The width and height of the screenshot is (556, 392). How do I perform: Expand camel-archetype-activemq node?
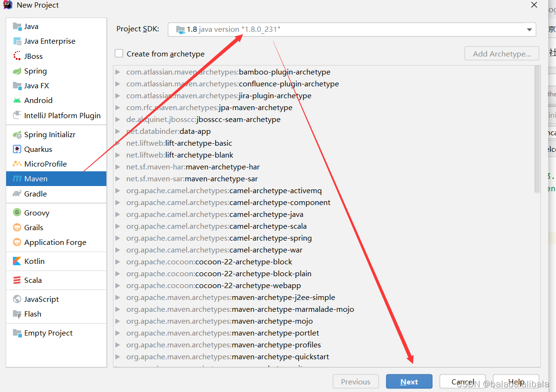118,191
